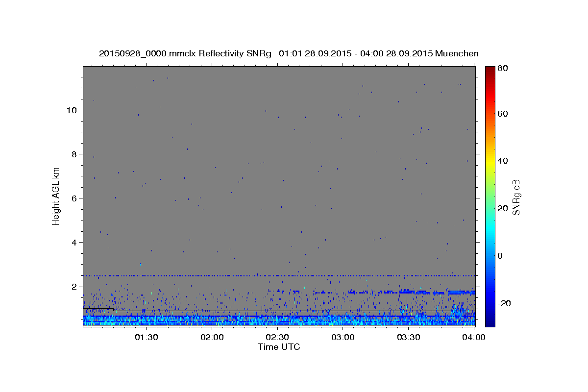Click the dotted blue line at 2.5 km
588x392 pixels.
point(279,275)
